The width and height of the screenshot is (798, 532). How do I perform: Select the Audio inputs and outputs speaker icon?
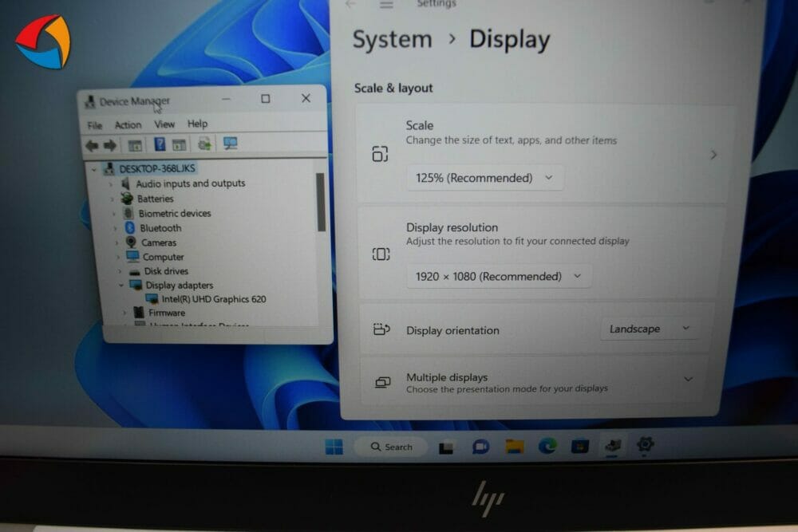(x=125, y=183)
